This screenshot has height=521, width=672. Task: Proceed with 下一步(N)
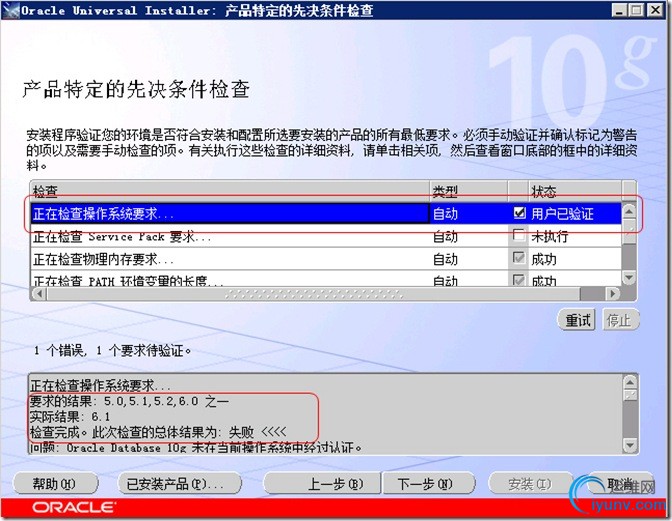[x=429, y=484]
